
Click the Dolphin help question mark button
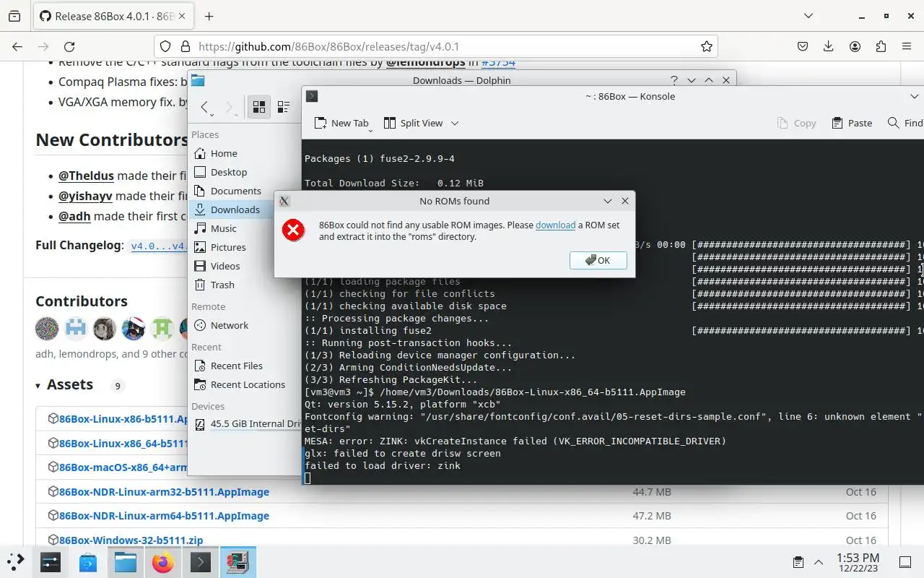tap(674, 80)
